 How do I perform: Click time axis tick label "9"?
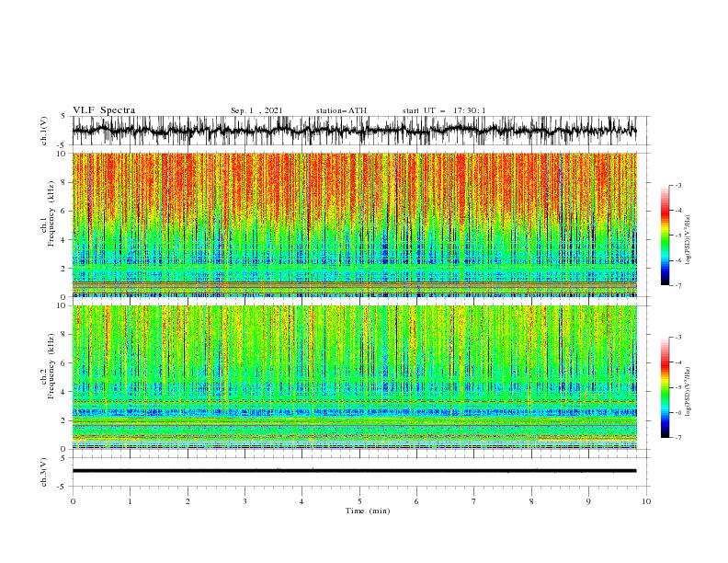tap(588, 501)
